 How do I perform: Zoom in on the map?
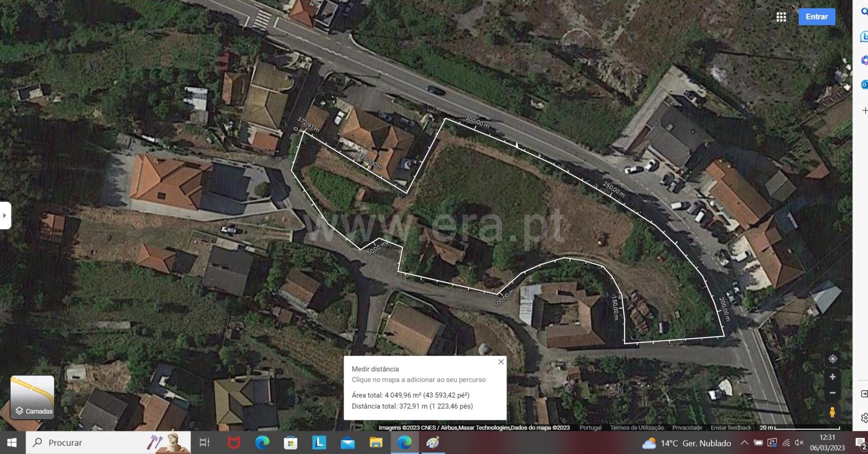coord(833,377)
